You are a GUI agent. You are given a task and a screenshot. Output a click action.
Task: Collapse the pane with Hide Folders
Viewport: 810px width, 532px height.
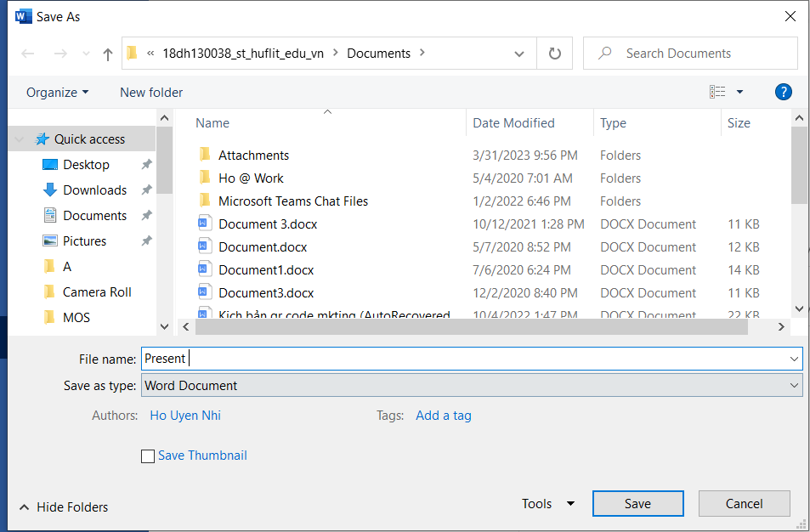64,507
